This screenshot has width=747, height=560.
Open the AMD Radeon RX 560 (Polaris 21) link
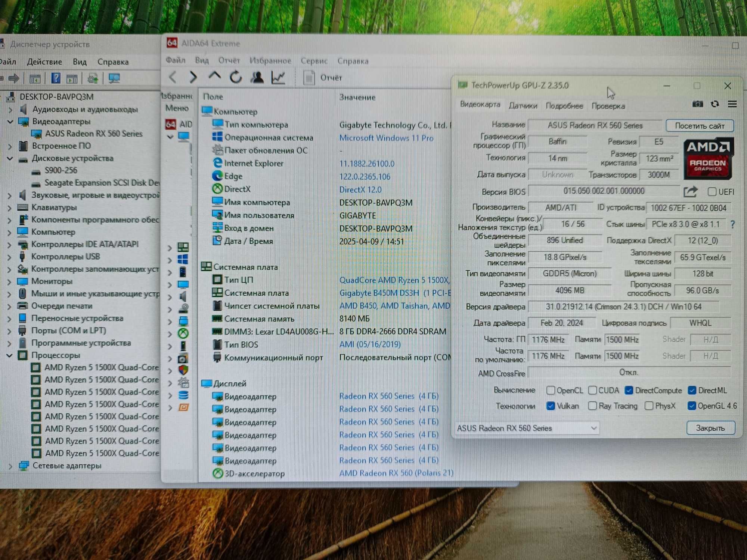click(396, 473)
